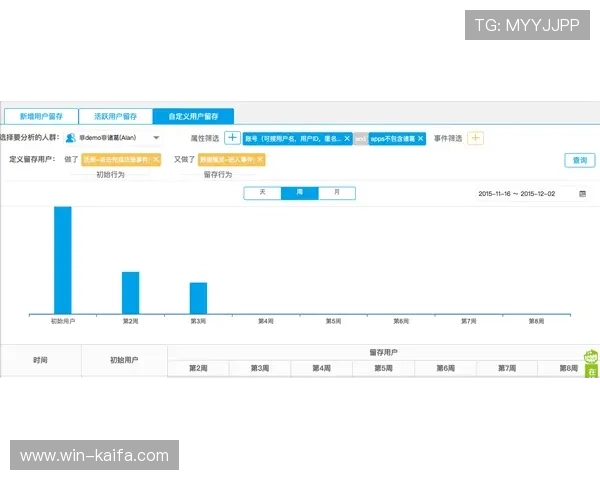Add a property filter with blue plus
This screenshot has height=480, width=600.
[x=232, y=138]
